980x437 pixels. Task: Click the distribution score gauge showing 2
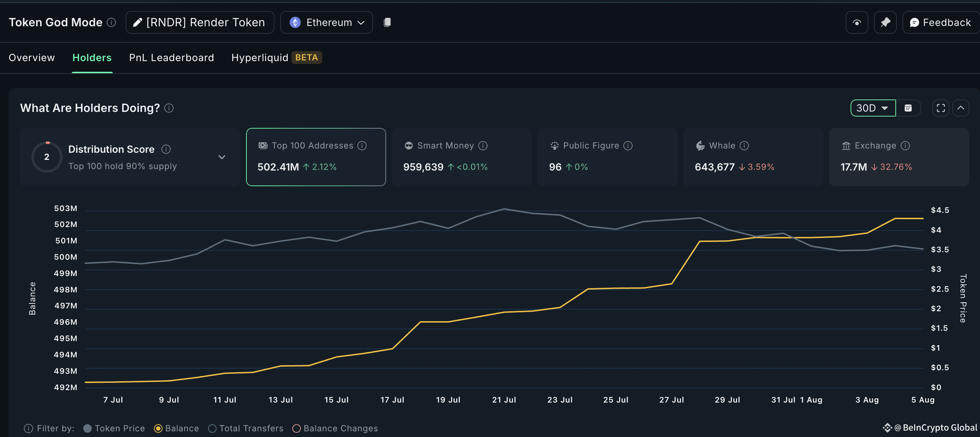click(x=47, y=157)
